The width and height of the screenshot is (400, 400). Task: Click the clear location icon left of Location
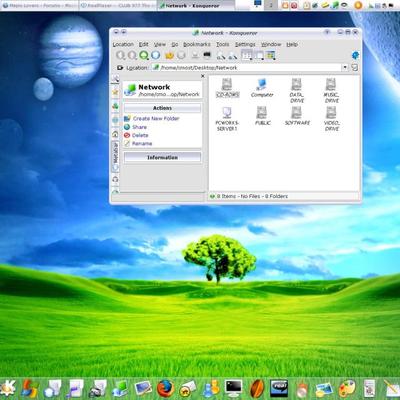pos(120,68)
